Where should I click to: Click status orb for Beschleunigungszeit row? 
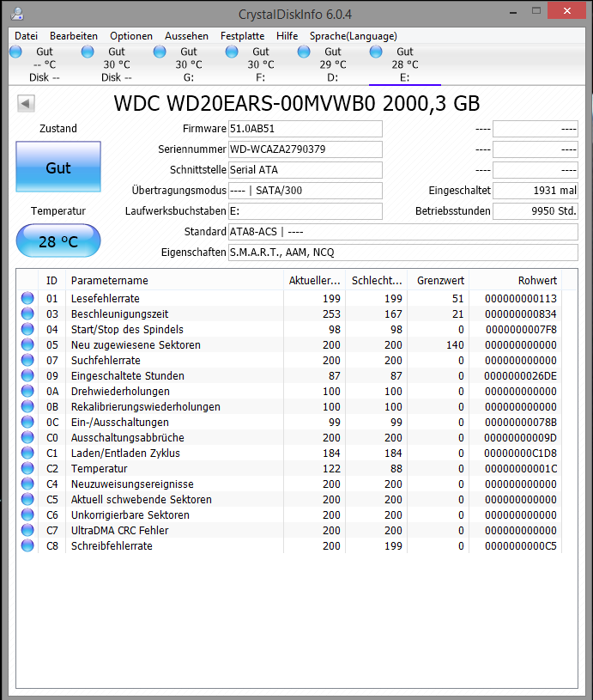[x=27, y=313]
